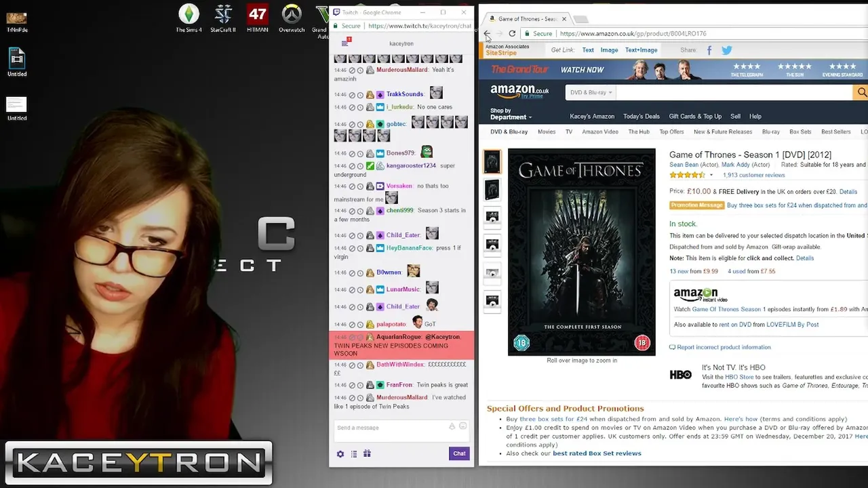Image resolution: width=868 pixels, height=488 pixels.
Task: Click the HBO logo
Action: pos(680,375)
